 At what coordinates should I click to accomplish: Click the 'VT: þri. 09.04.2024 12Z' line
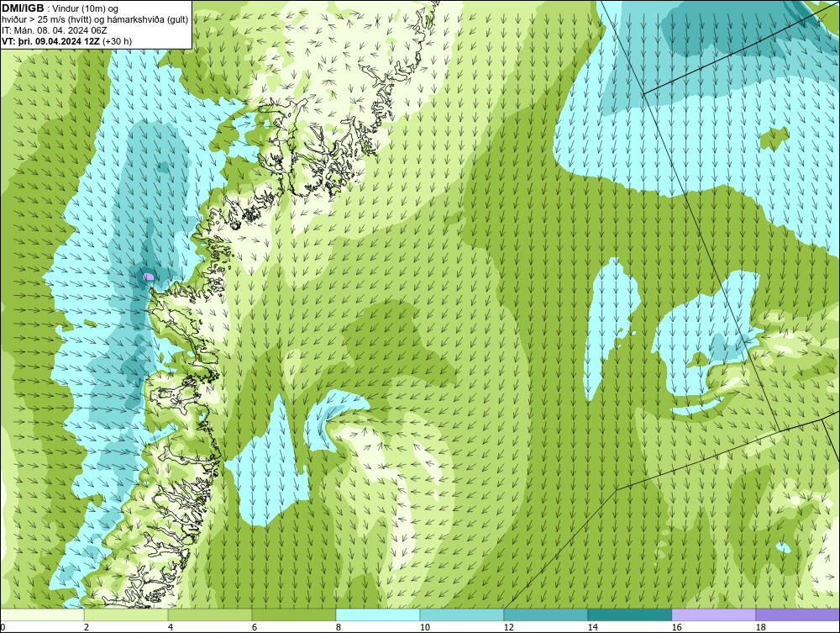coord(50,40)
